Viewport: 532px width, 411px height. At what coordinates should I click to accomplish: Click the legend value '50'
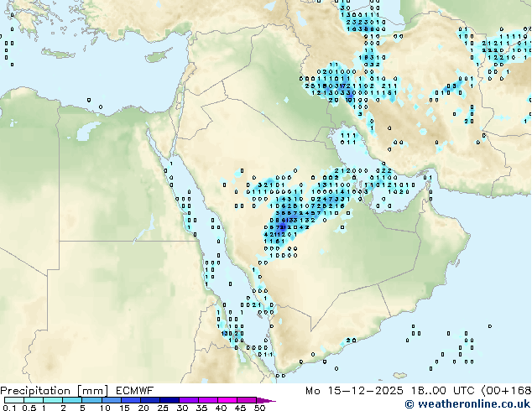[x=259, y=408]
